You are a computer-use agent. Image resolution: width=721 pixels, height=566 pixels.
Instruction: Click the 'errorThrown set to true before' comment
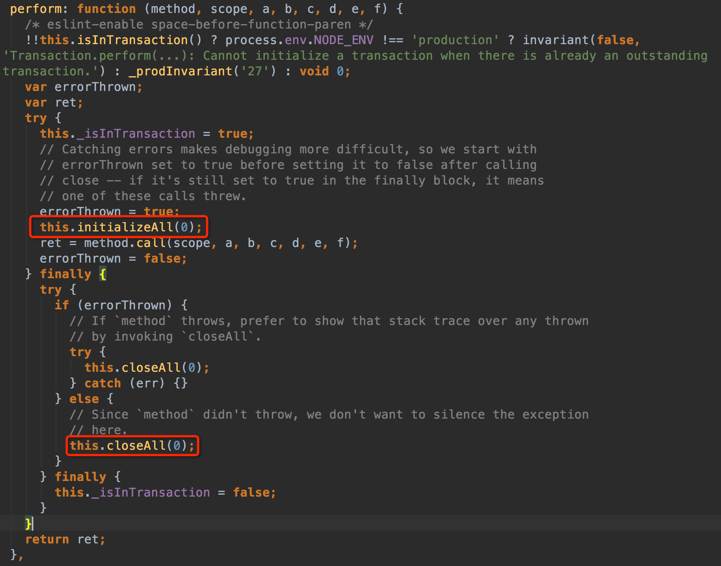288,165
